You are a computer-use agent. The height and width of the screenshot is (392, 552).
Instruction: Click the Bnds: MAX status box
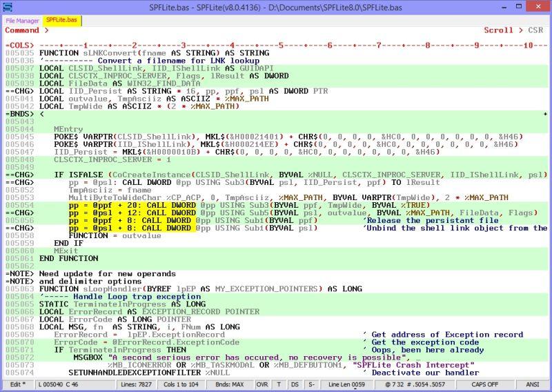coord(230,384)
